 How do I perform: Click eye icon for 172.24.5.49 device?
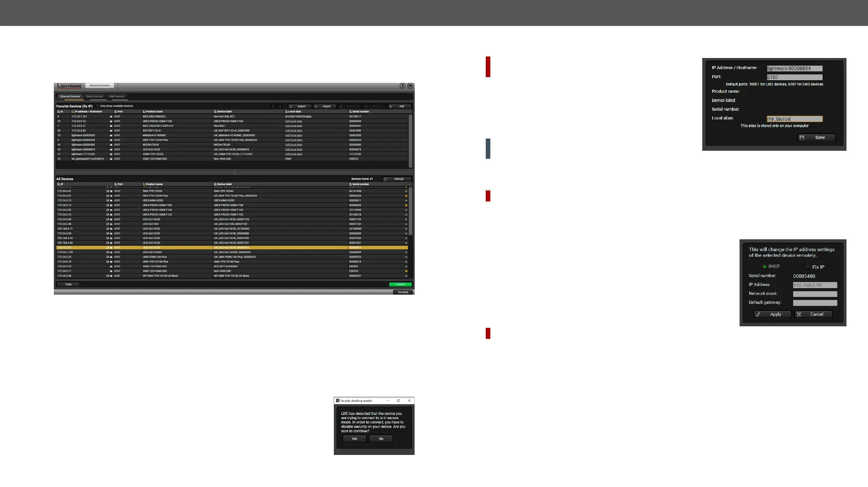[111, 219]
